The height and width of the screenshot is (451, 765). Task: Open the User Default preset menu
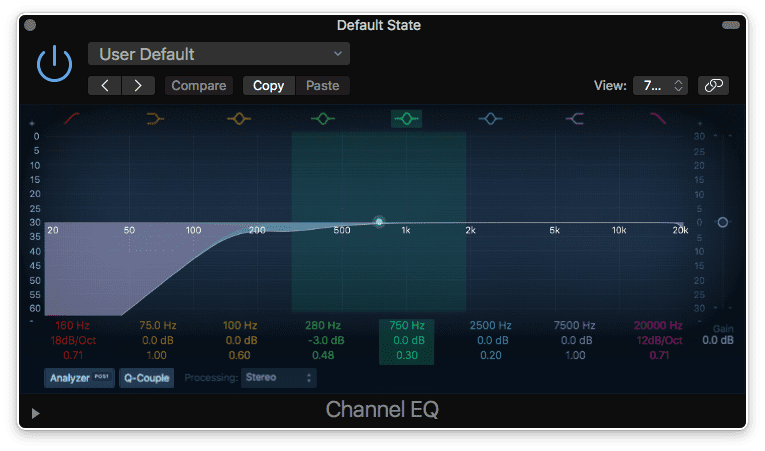pos(219,54)
